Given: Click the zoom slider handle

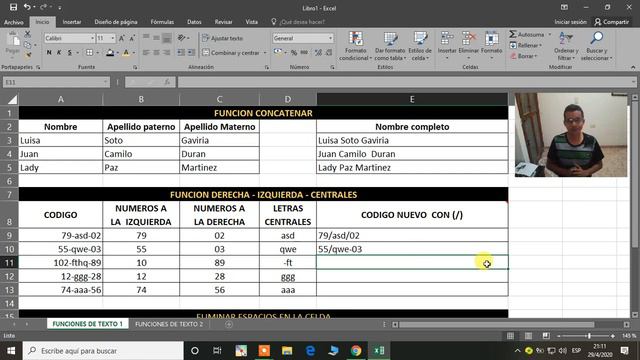Looking at the screenshot, I should pos(589,336).
